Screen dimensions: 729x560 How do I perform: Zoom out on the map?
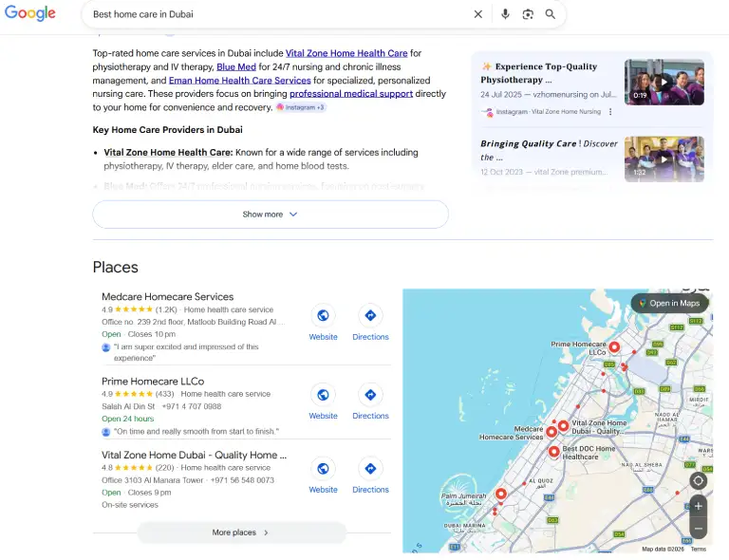coord(699,528)
